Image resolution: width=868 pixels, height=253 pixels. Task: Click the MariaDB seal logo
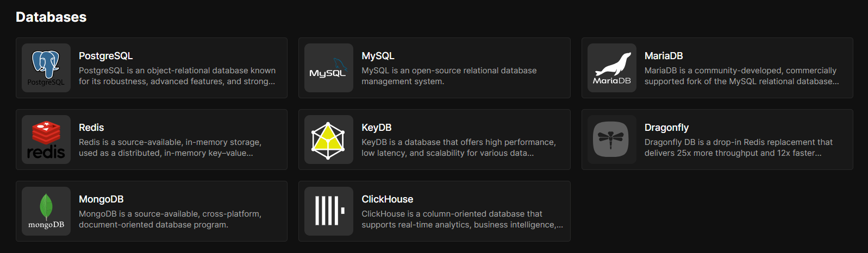(612, 68)
